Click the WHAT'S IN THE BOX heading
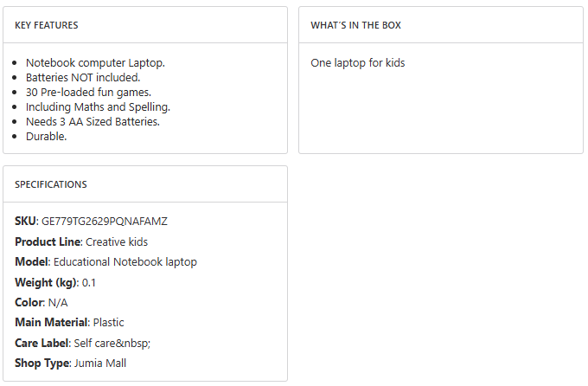Screen dimensions: 588x386 [355, 26]
